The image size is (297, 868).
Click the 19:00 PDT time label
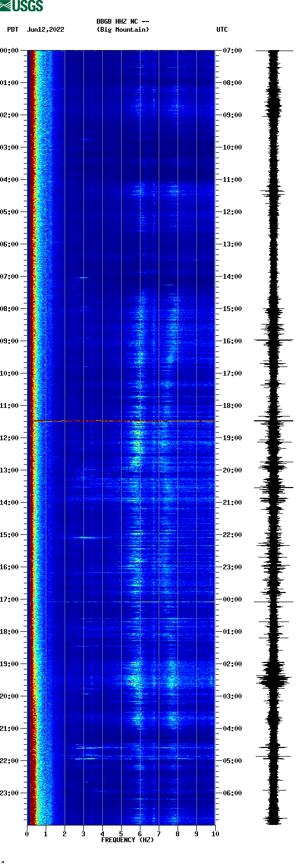10,664
